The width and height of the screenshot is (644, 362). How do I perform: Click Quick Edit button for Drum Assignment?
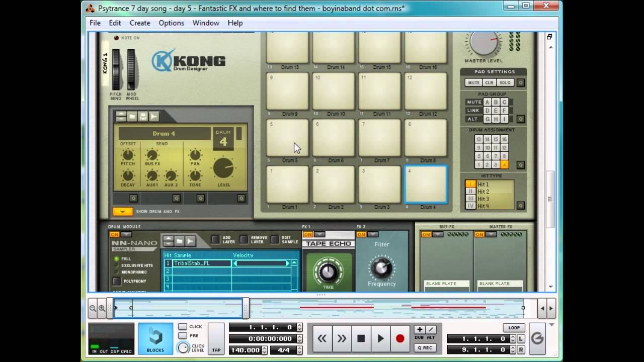point(521,165)
